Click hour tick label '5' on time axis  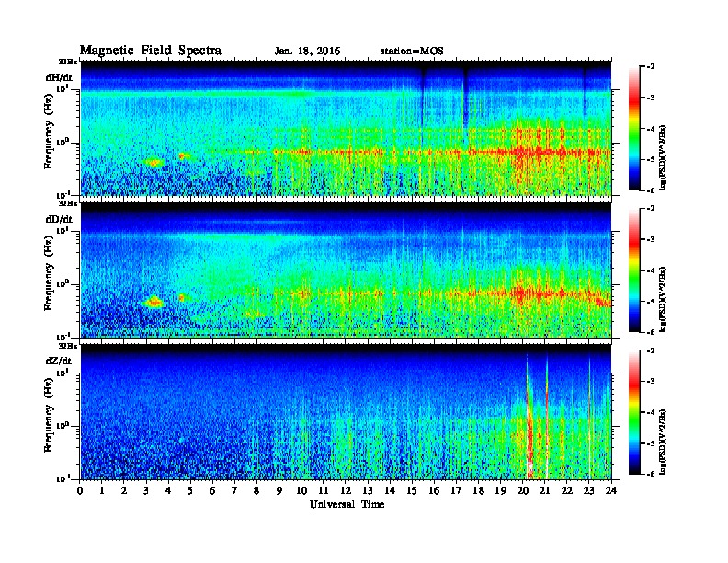coord(191,490)
